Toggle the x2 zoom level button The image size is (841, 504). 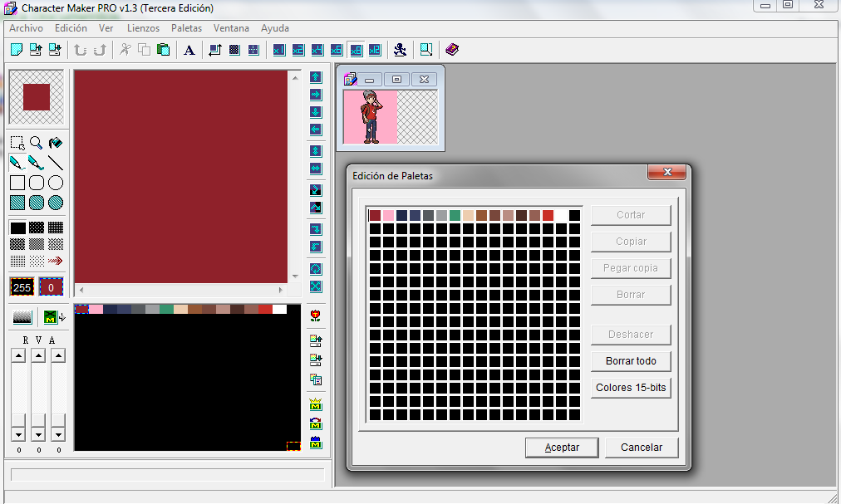298,50
